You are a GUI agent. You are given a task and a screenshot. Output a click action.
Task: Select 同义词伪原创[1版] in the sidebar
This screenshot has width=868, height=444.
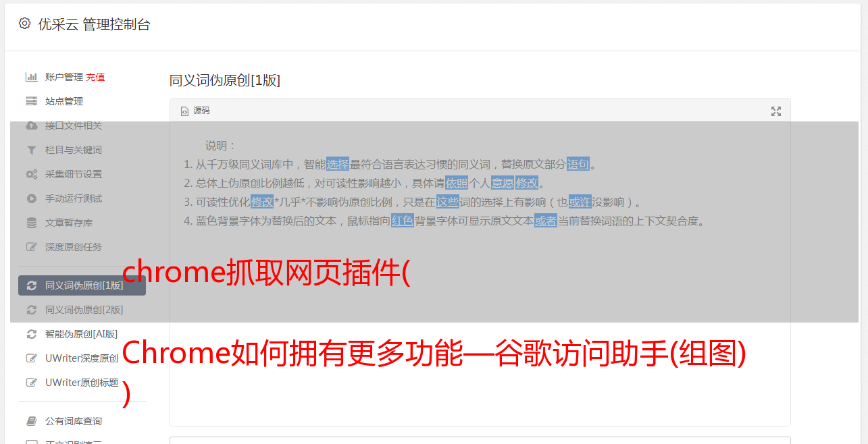point(82,285)
